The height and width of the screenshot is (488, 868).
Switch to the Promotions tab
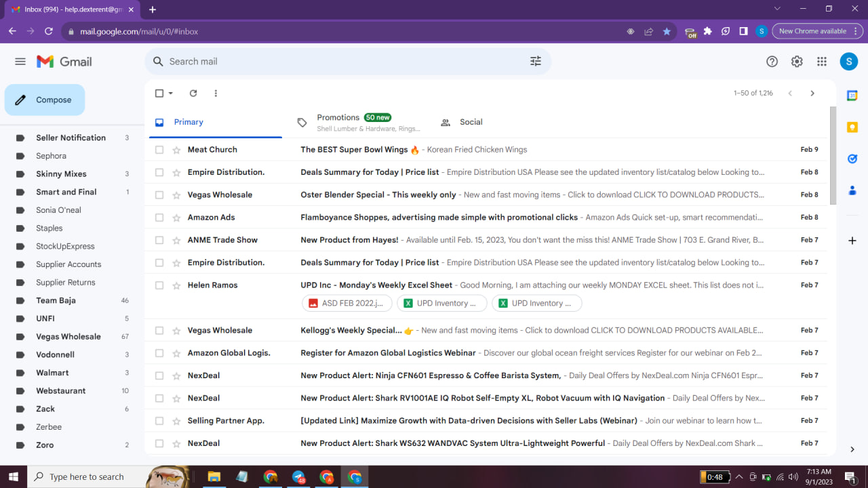pyautogui.click(x=358, y=123)
